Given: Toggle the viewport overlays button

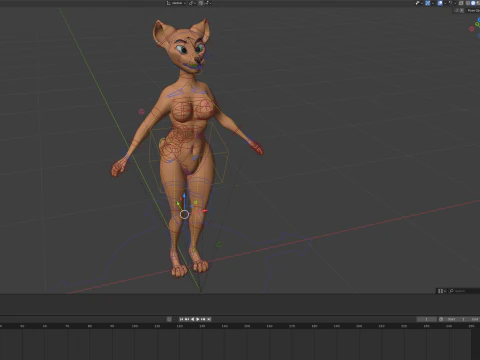Looking at the screenshot, I should coord(440,3).
